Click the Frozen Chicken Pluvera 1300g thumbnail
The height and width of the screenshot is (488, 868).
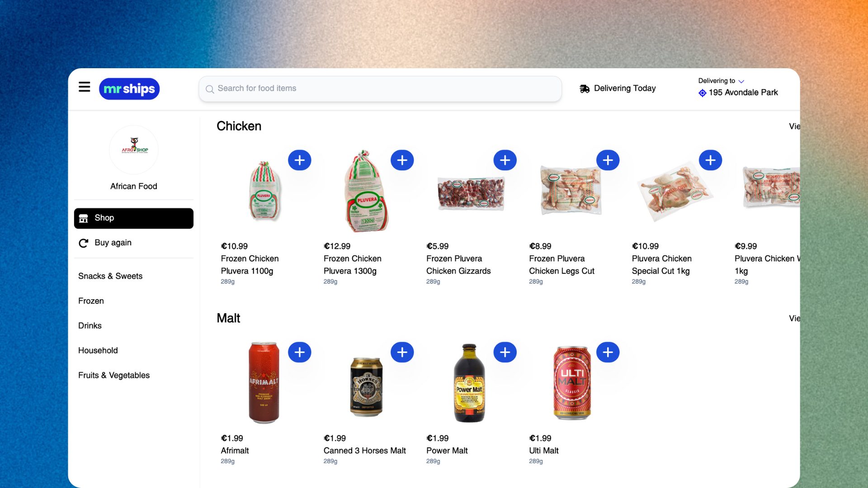click(365, 191)
